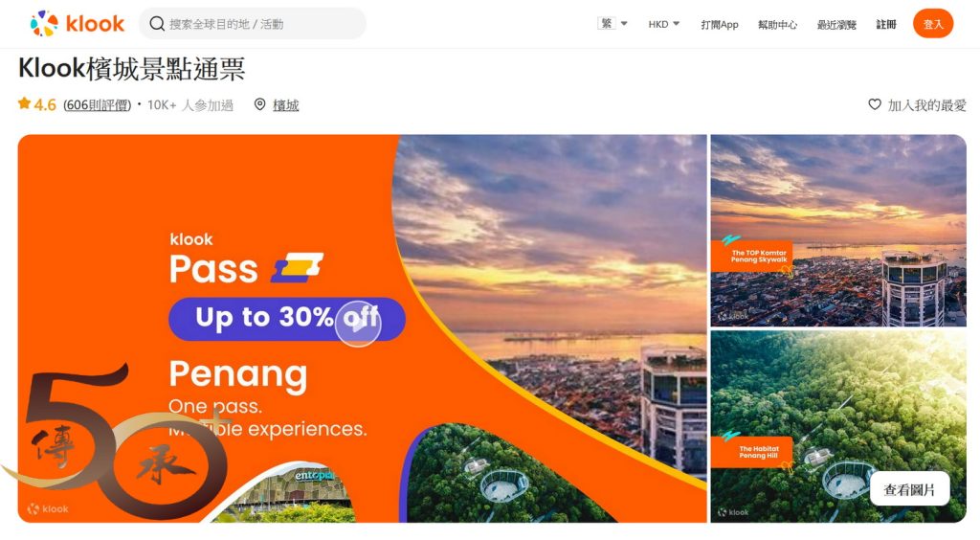980x540 pixels.
Task: Open 最近瀏覽 recently viewed
Action: point(836,24)
